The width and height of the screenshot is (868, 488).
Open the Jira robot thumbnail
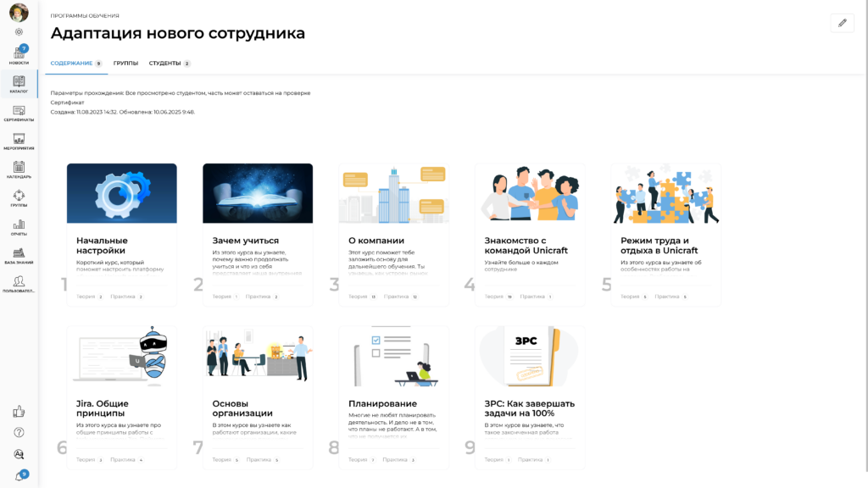click(122, 357)
